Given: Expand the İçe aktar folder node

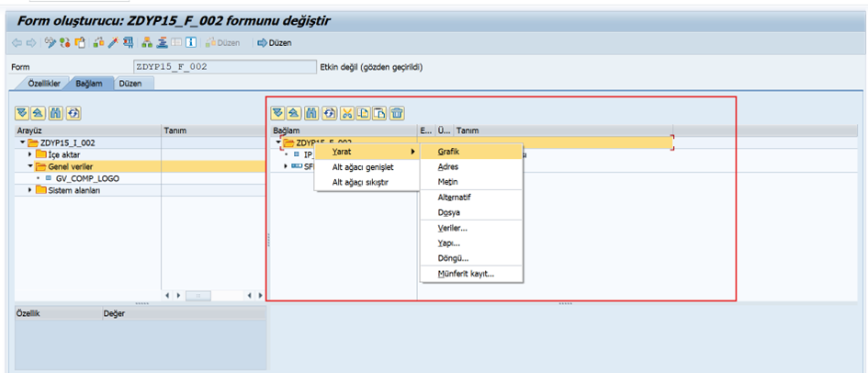Looking at the screenshot, I should click(29, 154).
